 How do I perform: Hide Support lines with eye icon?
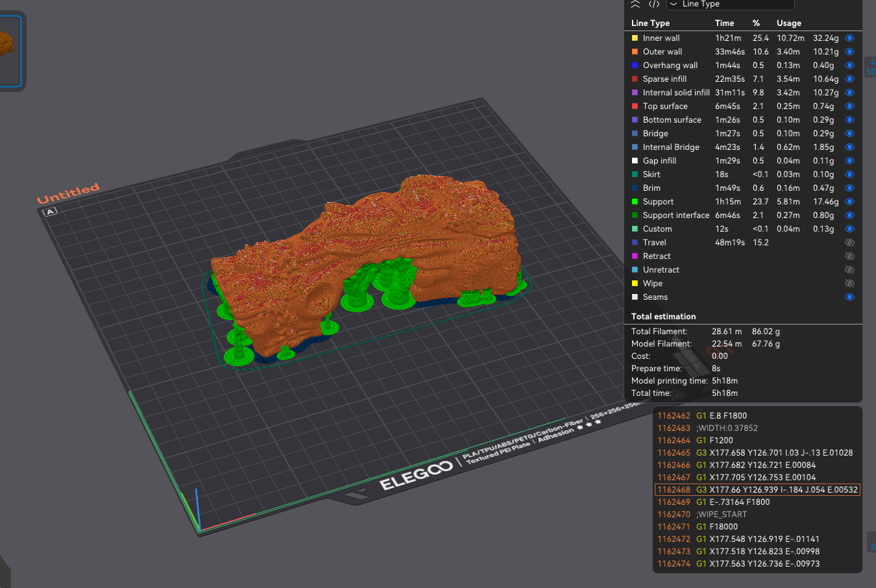pos(849,202)
